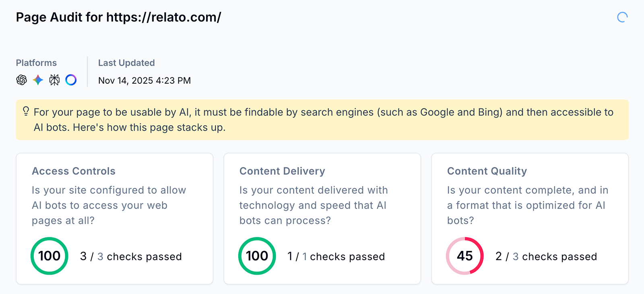Click the ChatGPT platform icon
644x294 pixels.
coord(22,80)
